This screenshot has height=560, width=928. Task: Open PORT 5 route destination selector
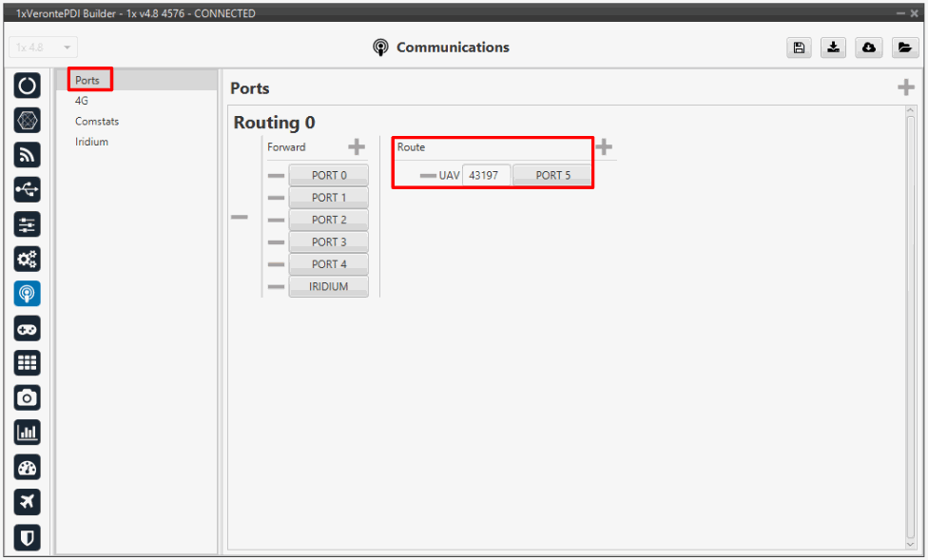click(x=552, y=176)
